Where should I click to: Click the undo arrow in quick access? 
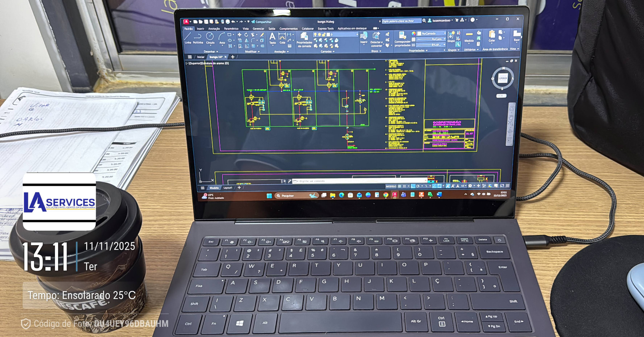click(x=233, y=22)
